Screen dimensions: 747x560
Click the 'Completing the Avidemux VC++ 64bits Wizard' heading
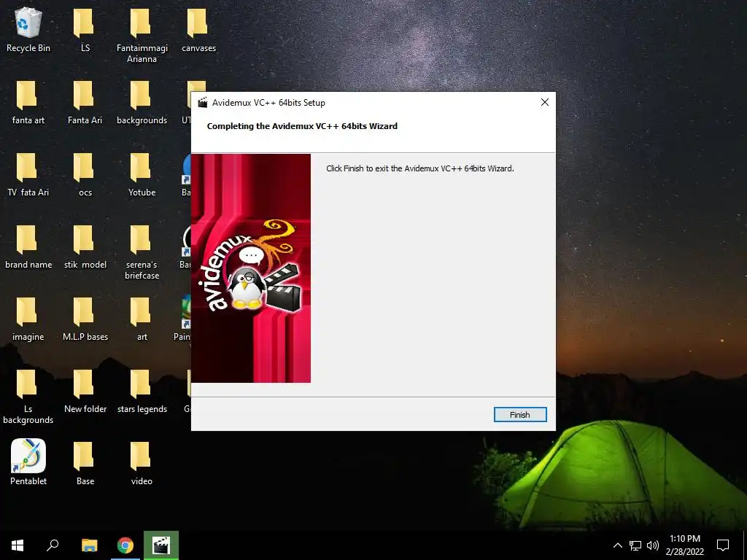(302, 126)
